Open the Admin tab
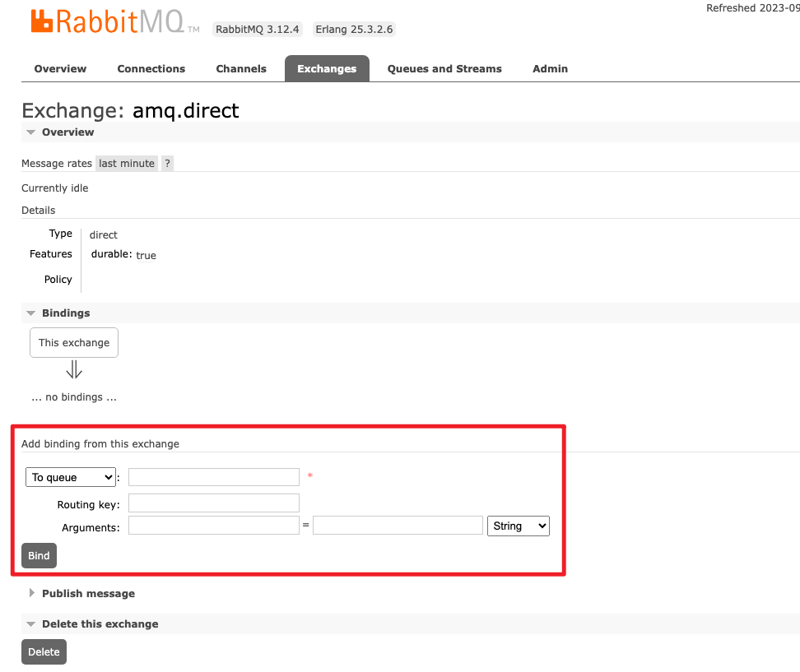 (x=550, y=68)
